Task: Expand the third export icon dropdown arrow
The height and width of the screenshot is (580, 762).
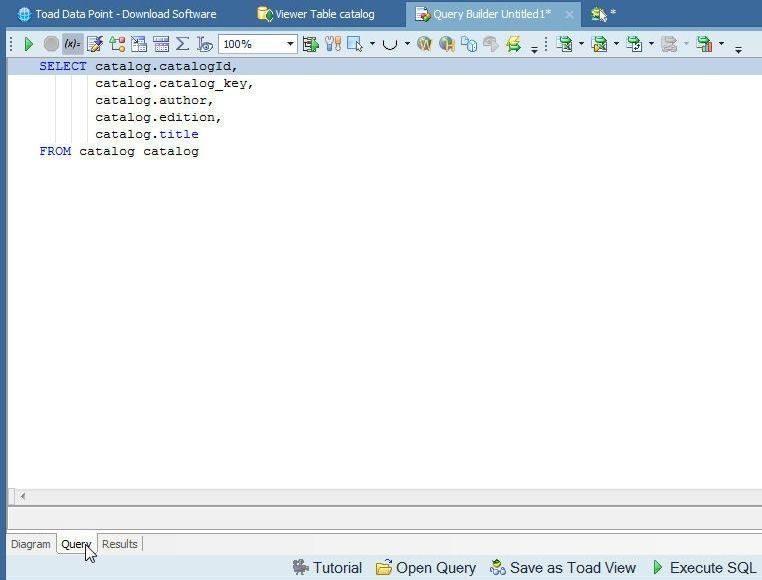Action: tap(651, 44)
